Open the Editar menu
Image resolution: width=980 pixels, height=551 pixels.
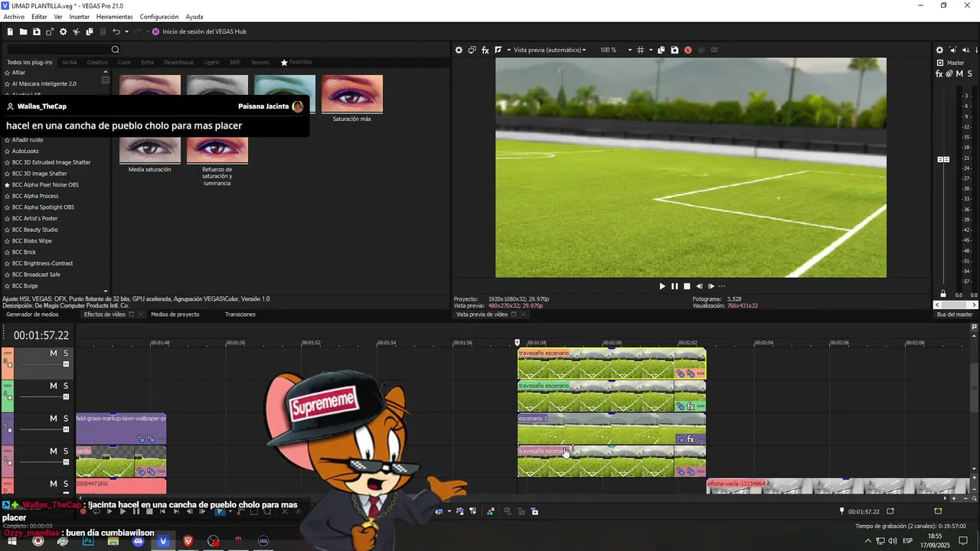coord(39,17)
